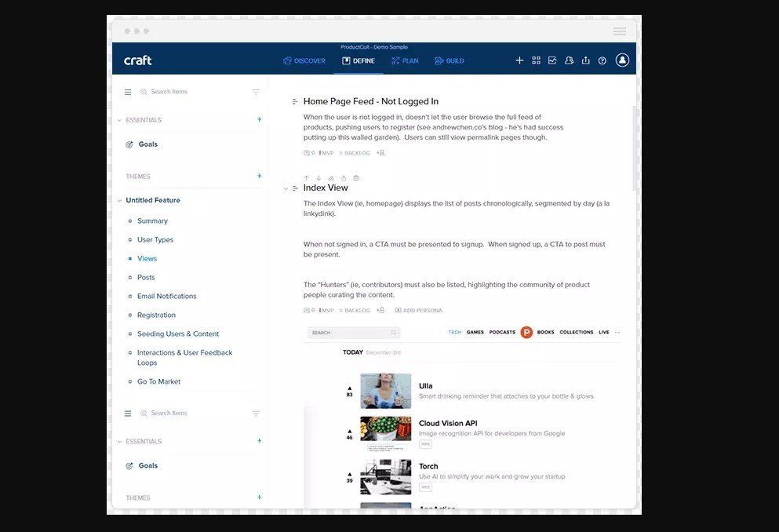Click the Index View title
This screenshot has height=532, width=779.
[326, 188]
